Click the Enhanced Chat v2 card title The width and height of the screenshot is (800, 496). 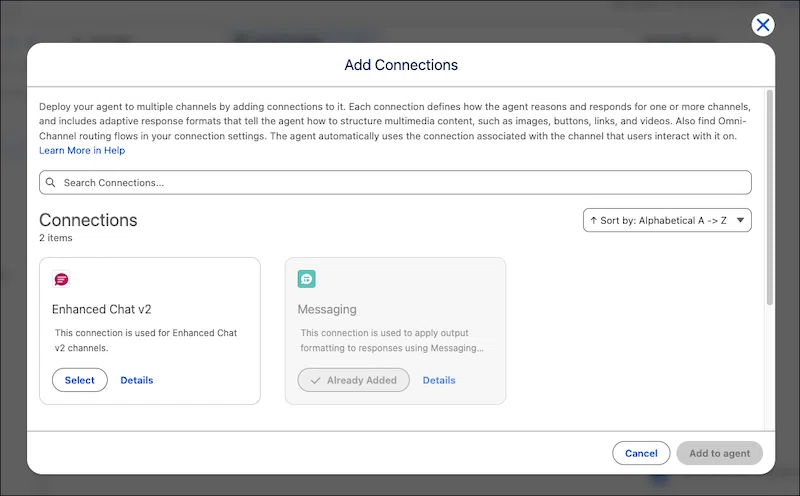102,309
